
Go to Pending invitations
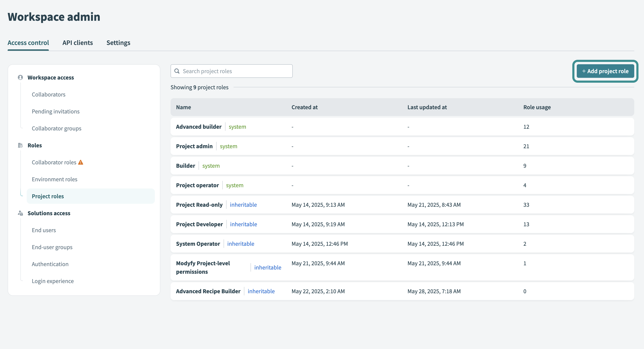tap(56, 111)
